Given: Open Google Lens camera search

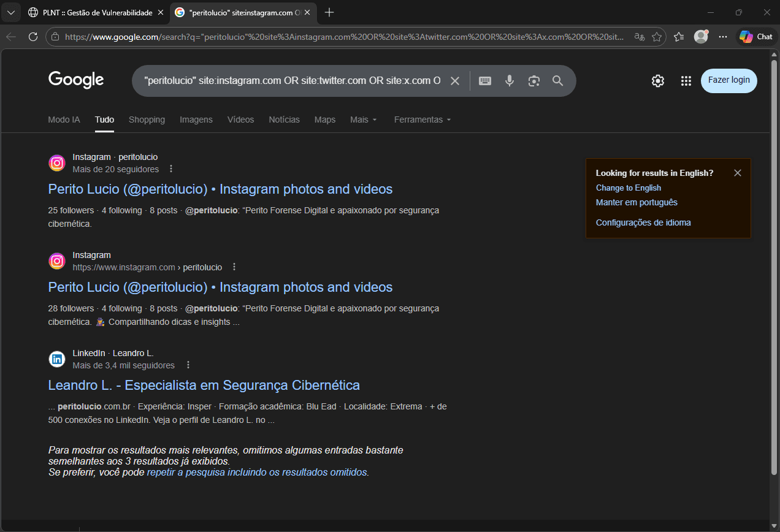Looking at the screenshot, I should pos(533,80).
